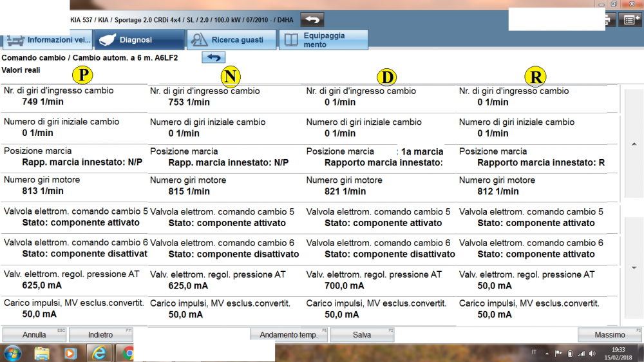Image resolution: width=644 pixels, height=362 pixels.
Task: Open the Ricerca guasti tab
Action: [232, 40]
